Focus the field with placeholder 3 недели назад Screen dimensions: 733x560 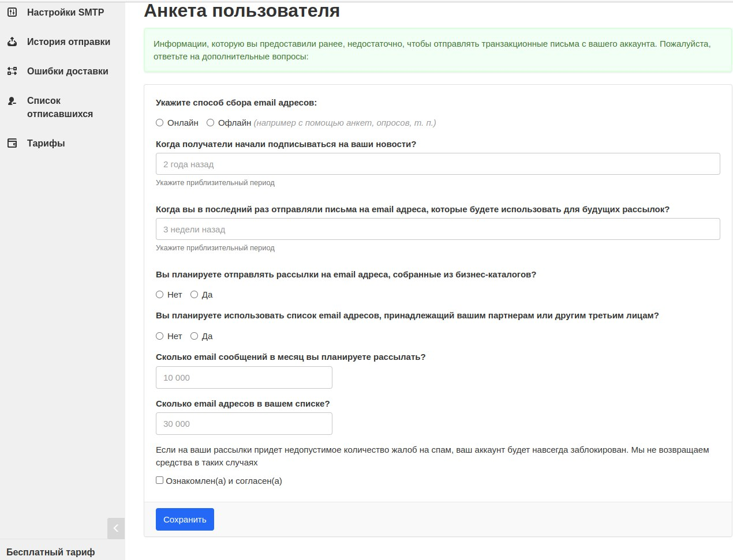click(438, 229)
